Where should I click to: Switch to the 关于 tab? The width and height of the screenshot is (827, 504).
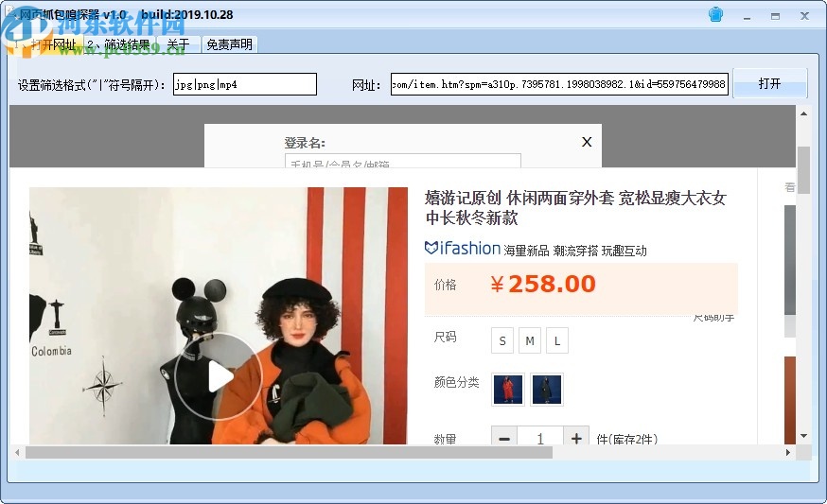(x=178, y=44)
